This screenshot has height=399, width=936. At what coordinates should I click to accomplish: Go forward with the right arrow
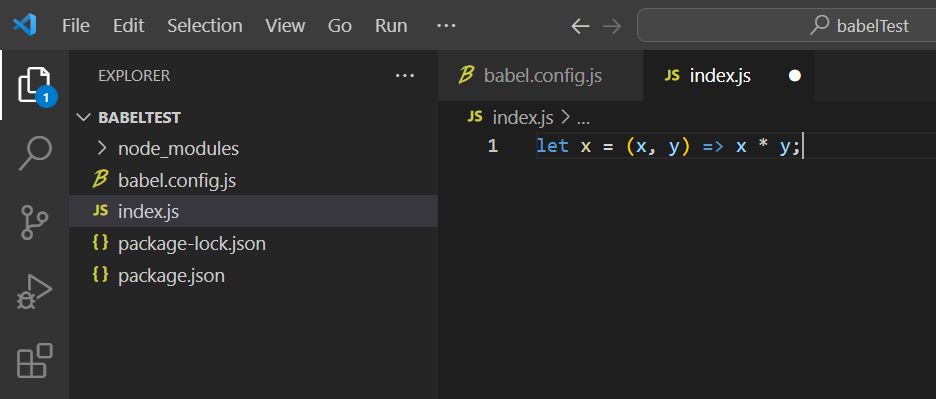click(x=612, y=26)
